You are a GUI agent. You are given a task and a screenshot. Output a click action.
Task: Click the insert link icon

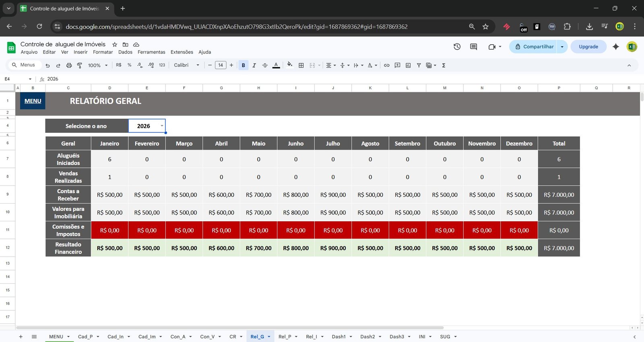click(x=386, y=65)
